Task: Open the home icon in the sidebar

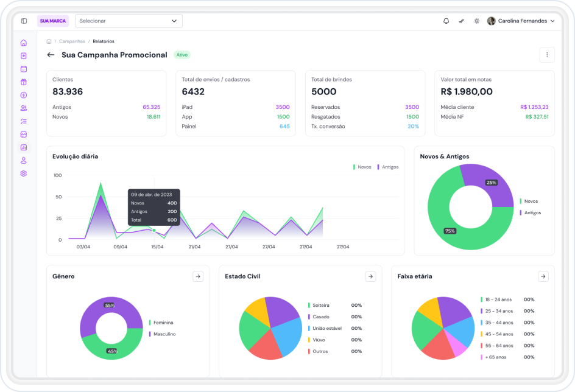Action: tap(24, 43)
